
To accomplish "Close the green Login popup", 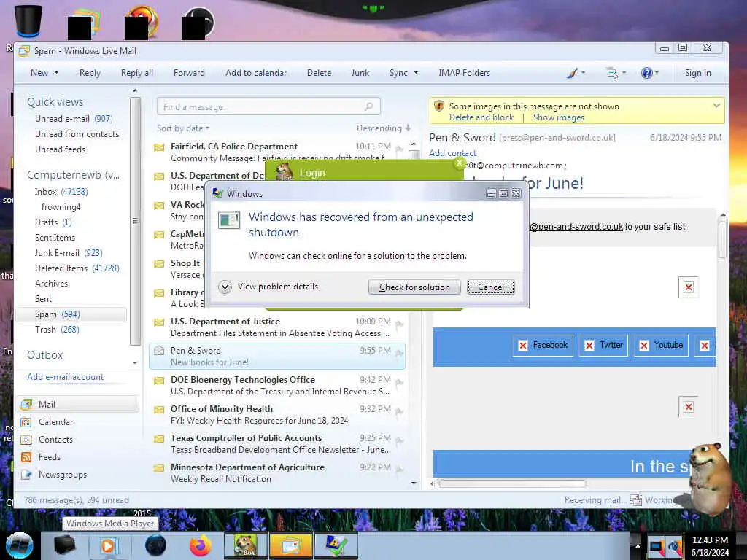I will 460,163.
